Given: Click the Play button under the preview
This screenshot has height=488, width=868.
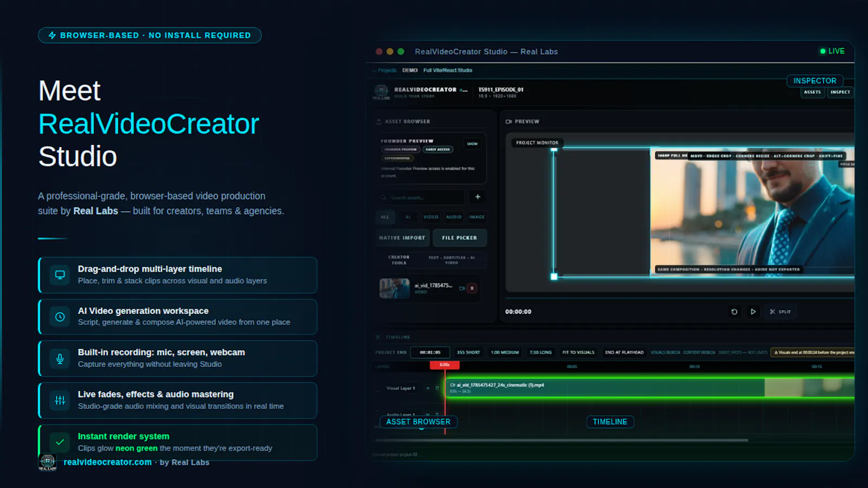Looking at the screenshot, I should point(753,312).
